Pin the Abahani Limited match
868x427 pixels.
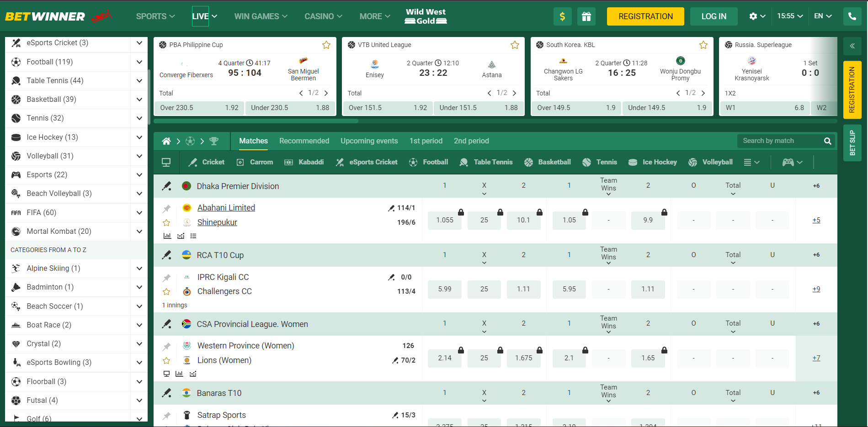[x=166, y=209]
